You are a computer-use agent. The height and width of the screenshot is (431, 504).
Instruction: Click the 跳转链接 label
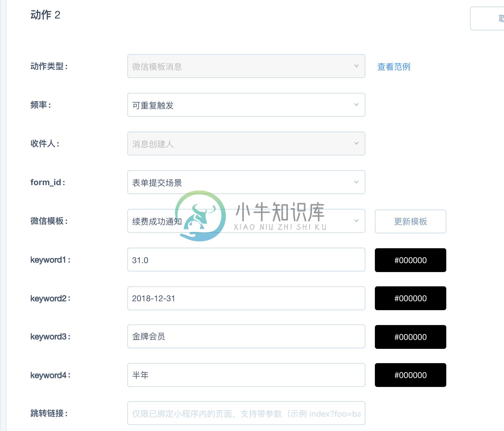click(x=49, y=413)
